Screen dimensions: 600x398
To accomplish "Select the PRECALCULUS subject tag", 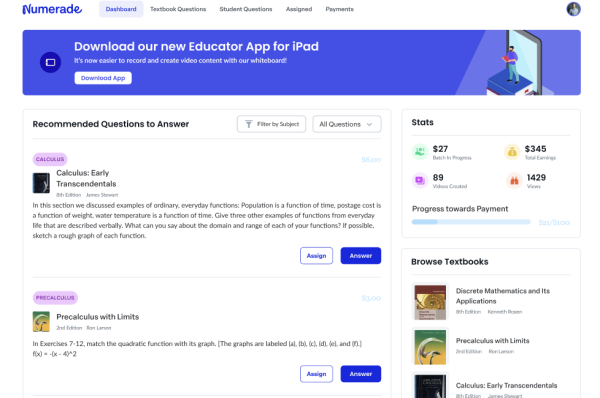I will (55, 298).
